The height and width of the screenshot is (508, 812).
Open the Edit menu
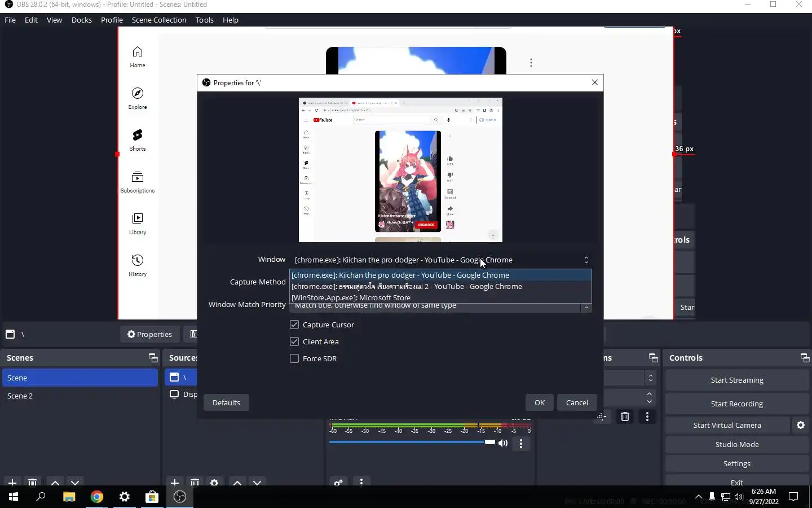pos(31,20)
